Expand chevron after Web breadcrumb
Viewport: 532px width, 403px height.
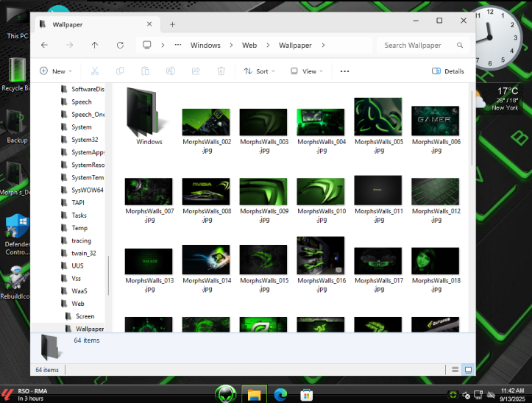(x=268, y=45)
